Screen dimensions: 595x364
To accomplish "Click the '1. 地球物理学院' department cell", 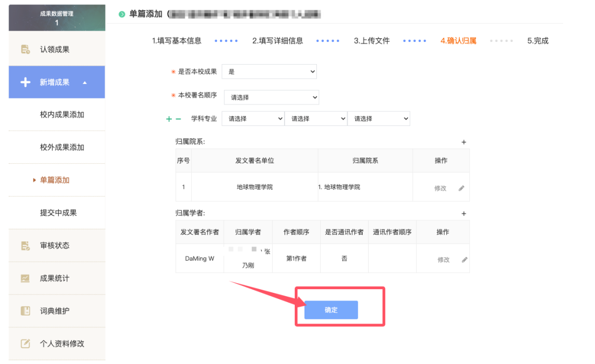I will pos(365,187).
